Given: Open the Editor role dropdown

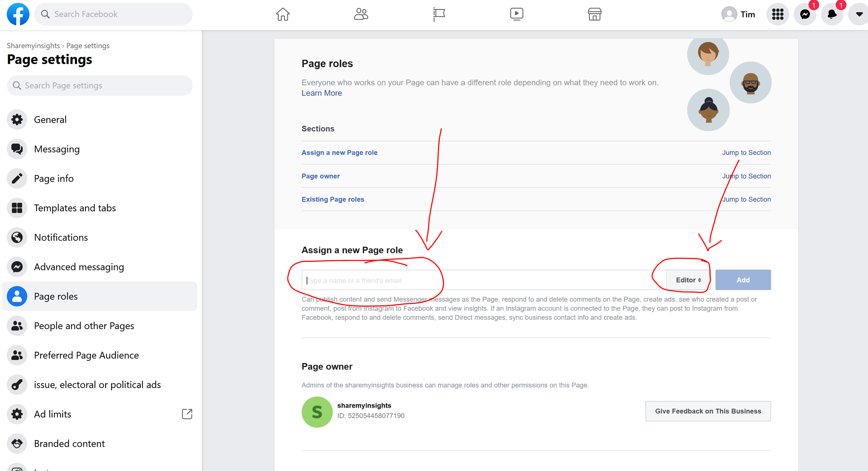Looking at the screenshot, I should coord(688,280).
